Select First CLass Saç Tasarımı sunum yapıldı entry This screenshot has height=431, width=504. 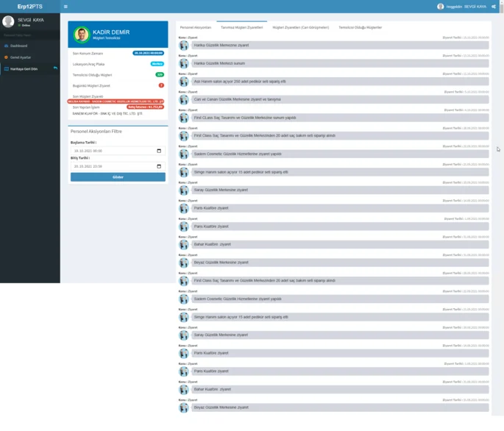tap(340, 118)
